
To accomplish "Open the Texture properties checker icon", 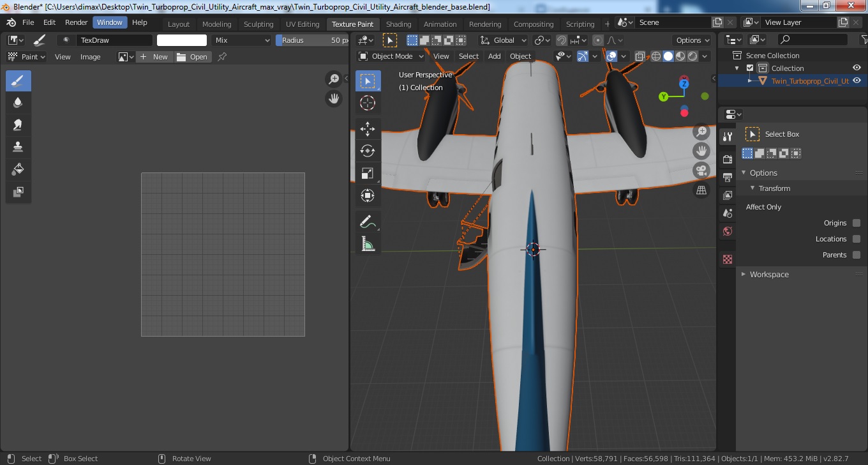I will click(727, 259).
